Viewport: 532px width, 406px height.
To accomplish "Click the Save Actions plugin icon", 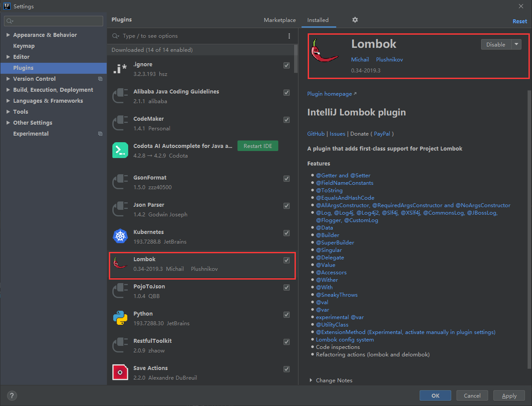I will pos(120,372).
